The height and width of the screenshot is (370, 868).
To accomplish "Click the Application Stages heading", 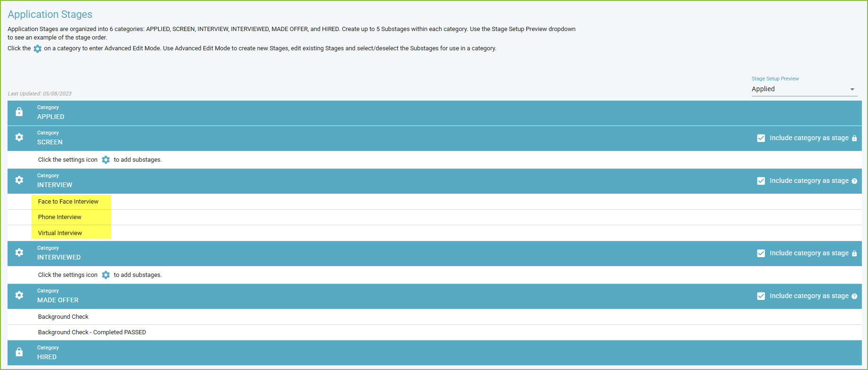I will [50, 15].
